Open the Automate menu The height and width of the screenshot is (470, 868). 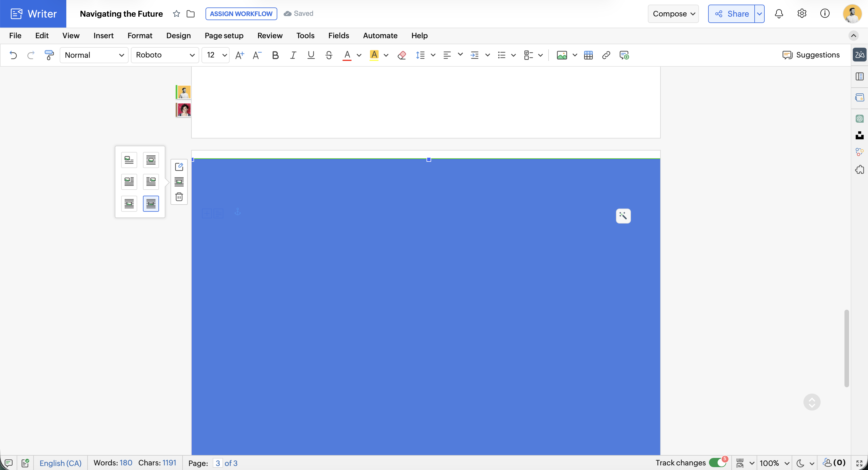pos(380,35)
